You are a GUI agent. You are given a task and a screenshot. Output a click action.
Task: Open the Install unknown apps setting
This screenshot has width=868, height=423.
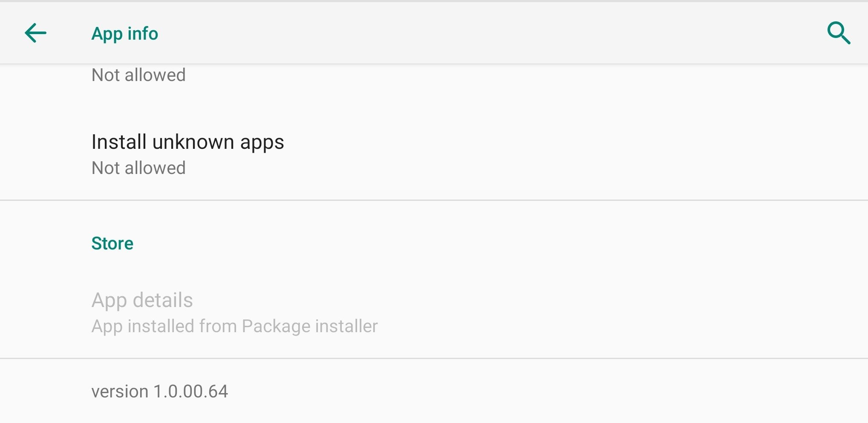(434, 154)
